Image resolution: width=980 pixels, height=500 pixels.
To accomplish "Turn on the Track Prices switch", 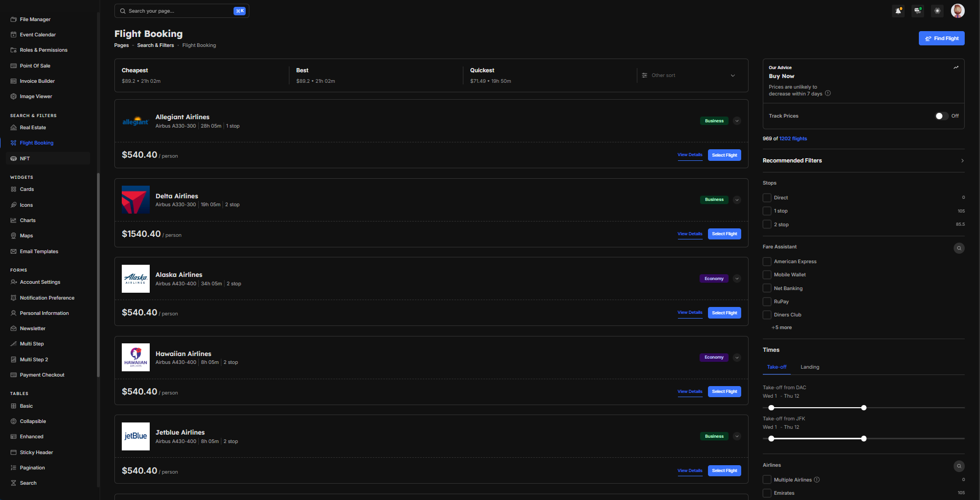I will 942,116.
